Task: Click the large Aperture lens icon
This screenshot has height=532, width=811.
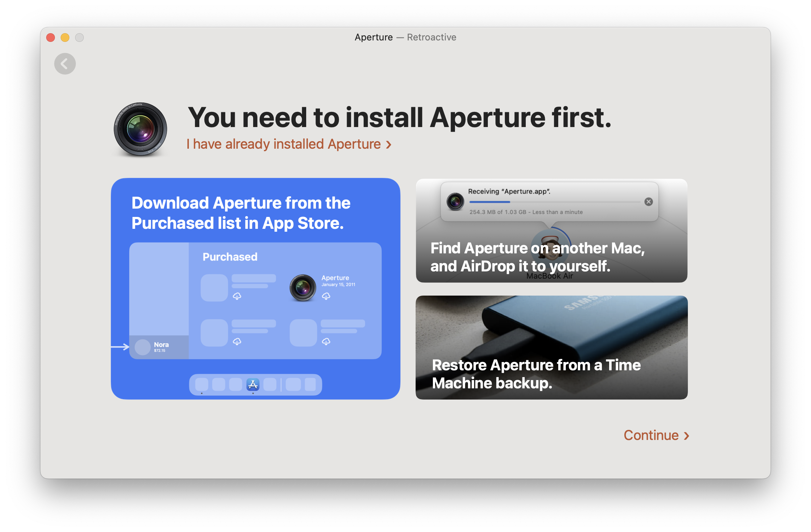Action: click(140, 129)
